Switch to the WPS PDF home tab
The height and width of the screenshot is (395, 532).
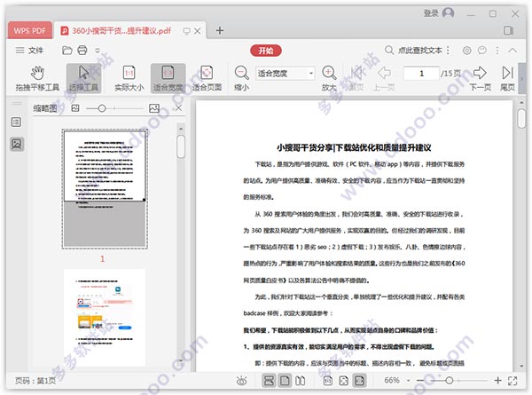(30, 30)
